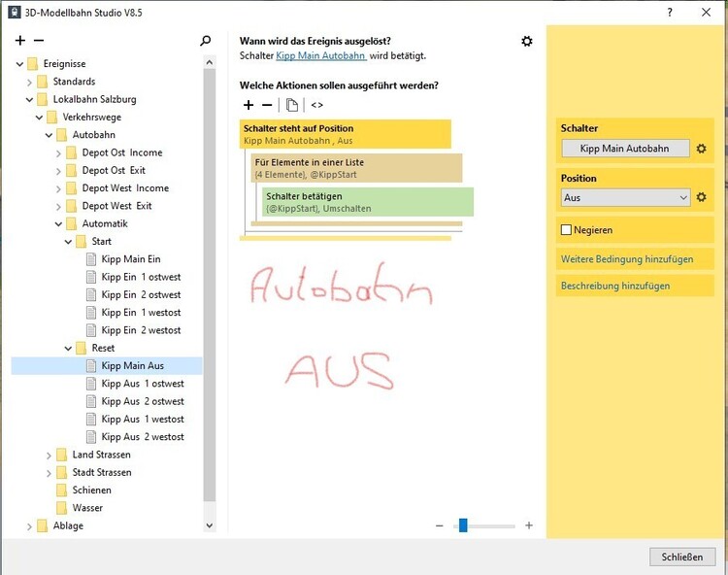
Task: Click Beschreibung hinzufügen
Action: coord(615,286)
